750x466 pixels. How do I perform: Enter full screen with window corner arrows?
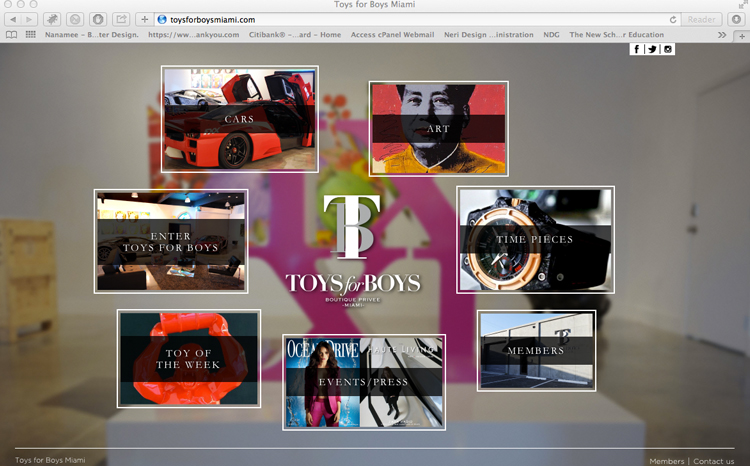click(743, 4)
